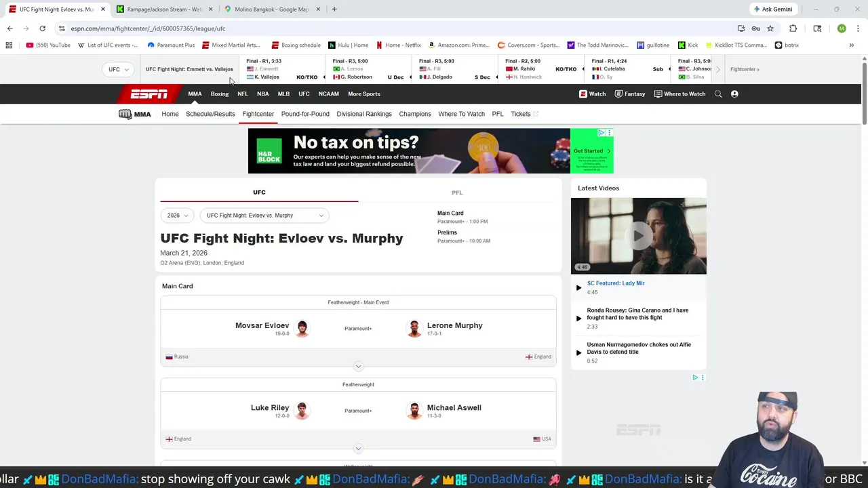Image resolution: width=868 pixels, height=488 pixels.
Task: Open Emmett vs. Vallejos result card
Action: pyautogui.click(x=282, y=69)
